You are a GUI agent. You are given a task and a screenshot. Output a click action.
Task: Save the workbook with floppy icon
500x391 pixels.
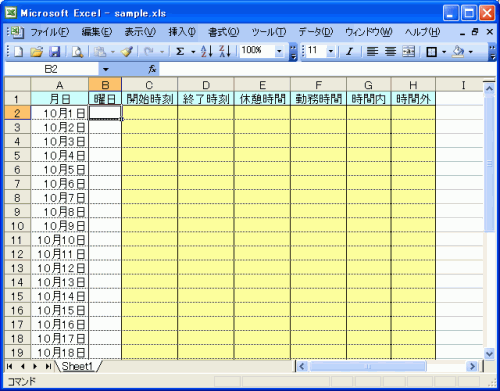55,52
